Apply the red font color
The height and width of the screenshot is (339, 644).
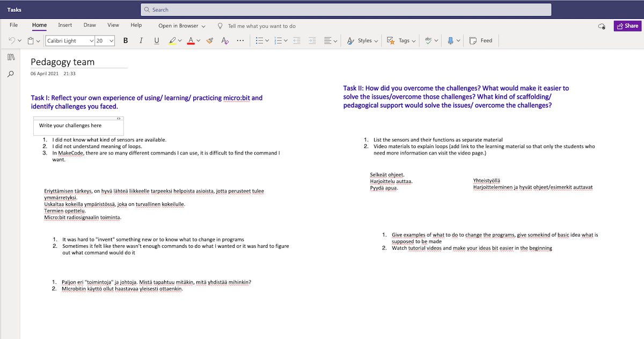[191, 41]
